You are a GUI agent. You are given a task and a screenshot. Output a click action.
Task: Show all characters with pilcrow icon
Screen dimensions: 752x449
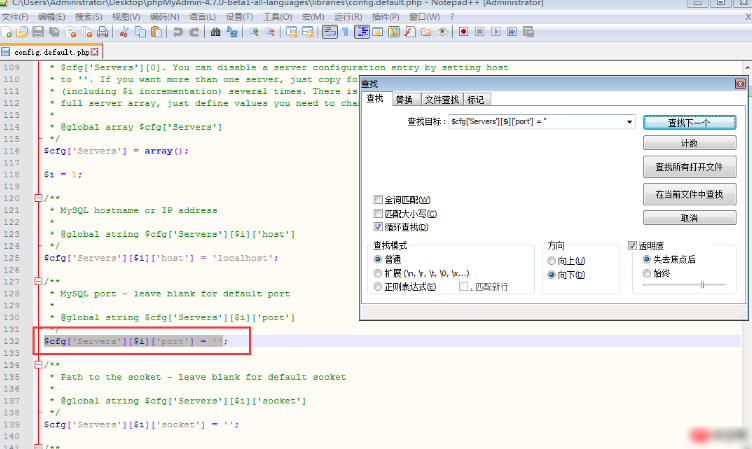[345, 32]
